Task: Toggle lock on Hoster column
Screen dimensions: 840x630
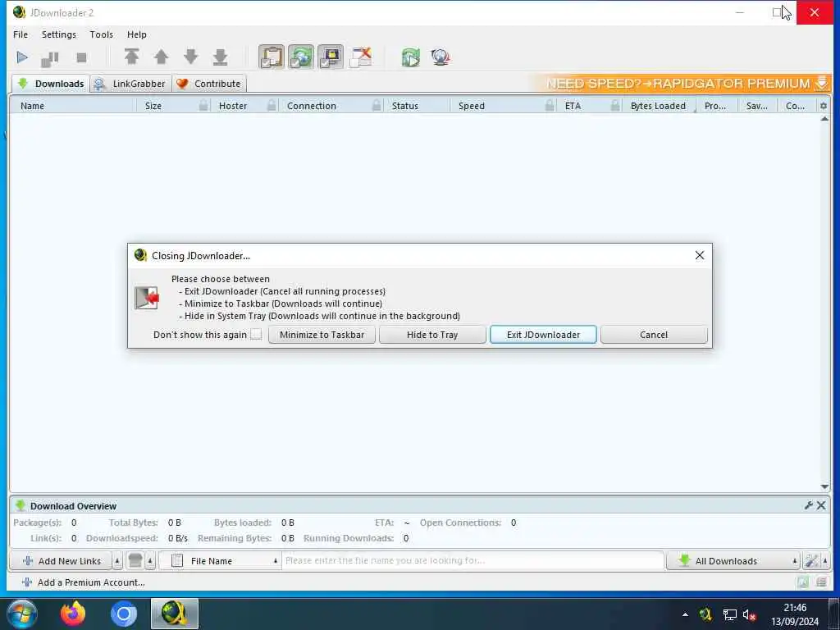Action: [272, 106]
